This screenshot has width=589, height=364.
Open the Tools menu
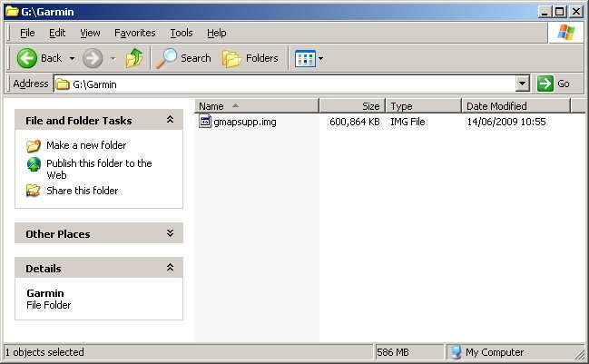(182, 33)
